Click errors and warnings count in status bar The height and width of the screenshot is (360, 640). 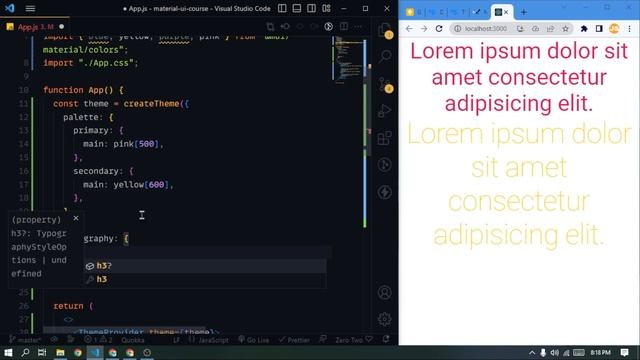(x=98, y=340)
